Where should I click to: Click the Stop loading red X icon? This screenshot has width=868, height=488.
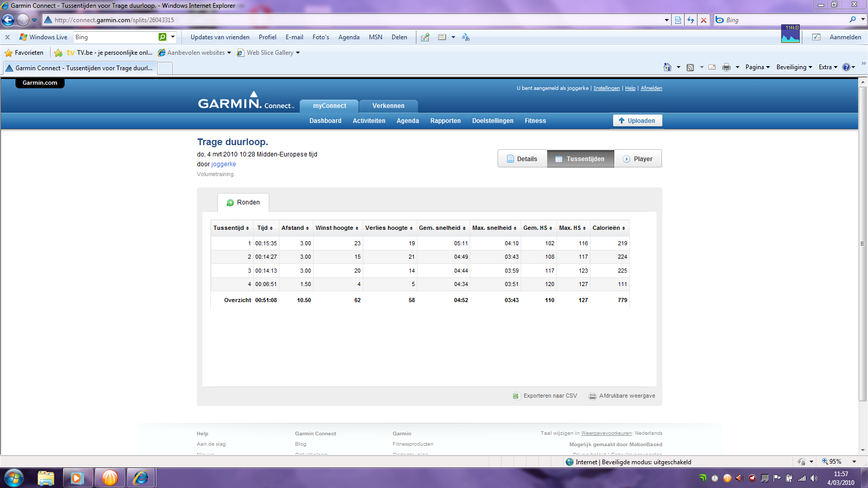coord(703,20)
